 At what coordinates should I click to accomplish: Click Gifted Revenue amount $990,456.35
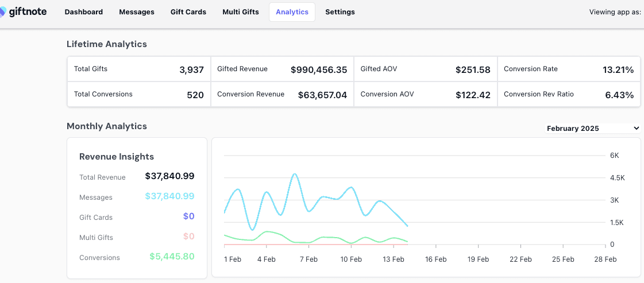[x=319, y=70]
